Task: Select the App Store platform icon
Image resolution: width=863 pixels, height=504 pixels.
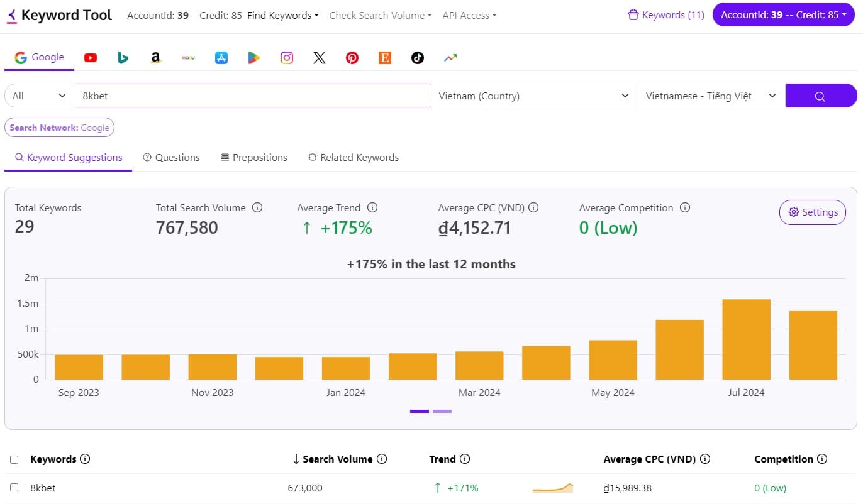Action: pos(221,58)
